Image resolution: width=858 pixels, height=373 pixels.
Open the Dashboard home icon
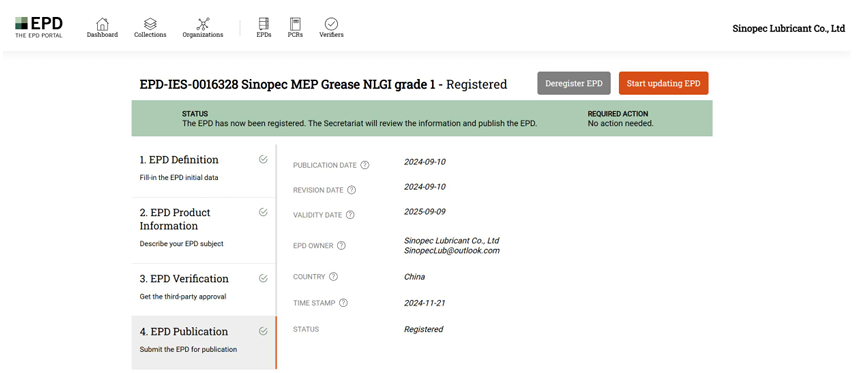(102, 24)
